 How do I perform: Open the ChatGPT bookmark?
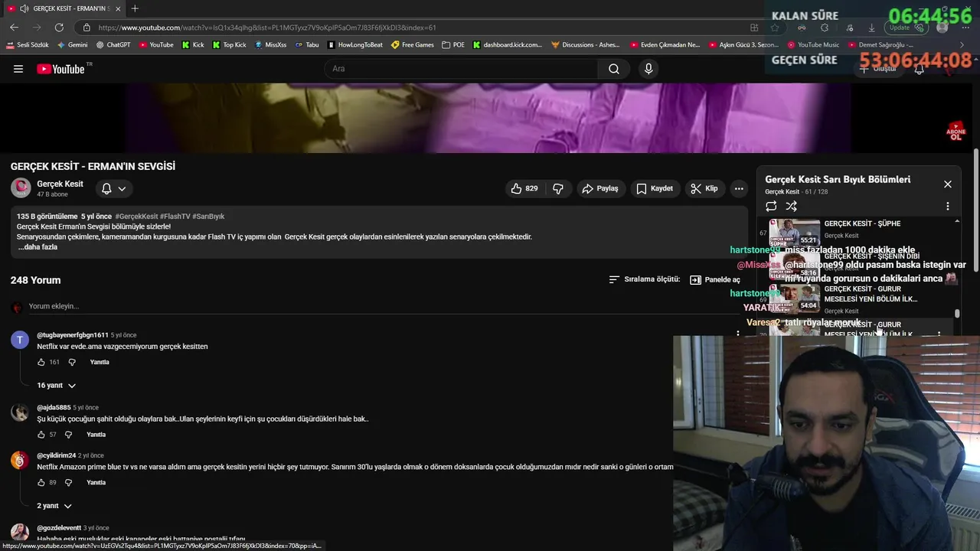point(113,45)
